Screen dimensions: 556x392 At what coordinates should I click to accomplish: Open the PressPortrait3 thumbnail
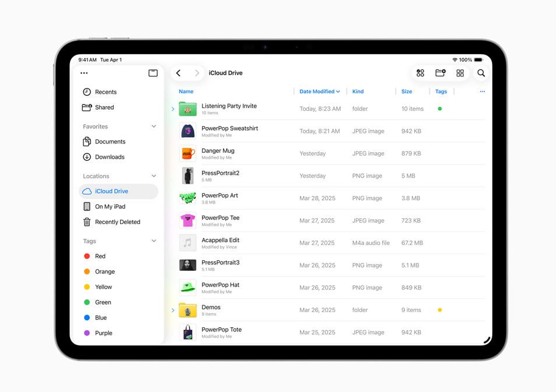click(188, 265)
